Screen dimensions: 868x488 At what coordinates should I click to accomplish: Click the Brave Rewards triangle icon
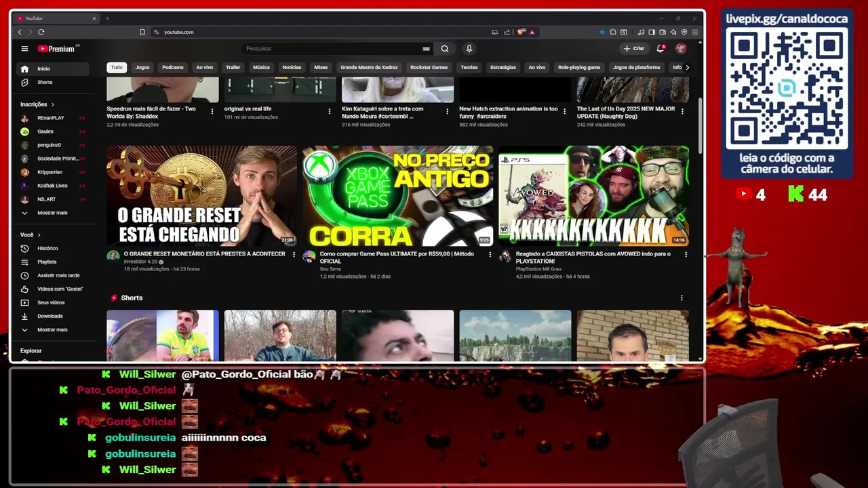[532, 32]
